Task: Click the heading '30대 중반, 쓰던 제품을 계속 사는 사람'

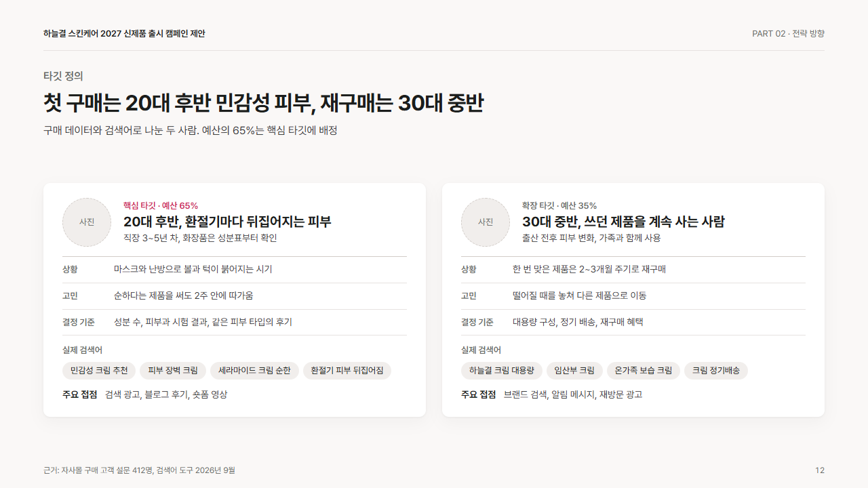Action: (x=623, y=222)
